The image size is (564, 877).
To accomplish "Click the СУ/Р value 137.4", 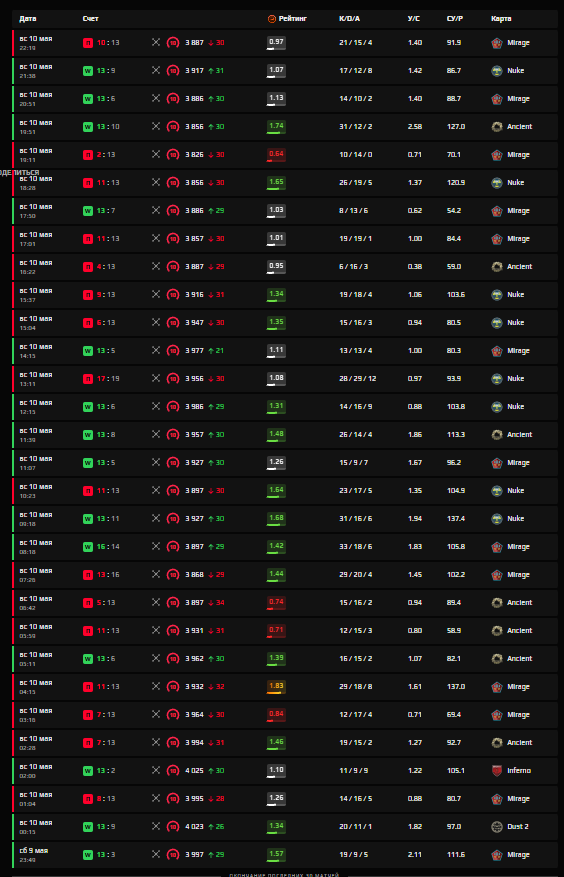I will pos(455,518).
